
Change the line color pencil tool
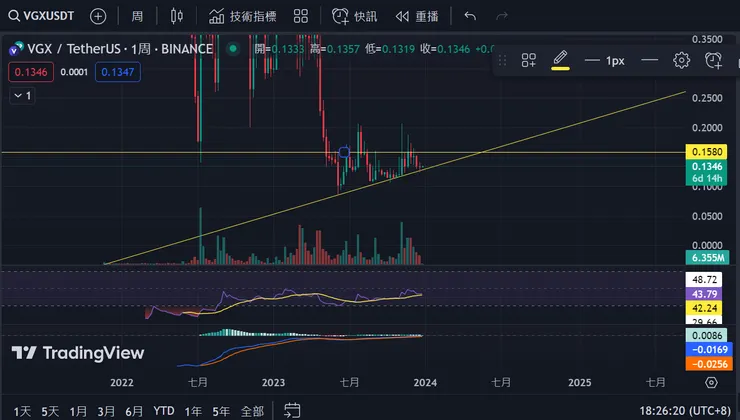pos(560,60)
